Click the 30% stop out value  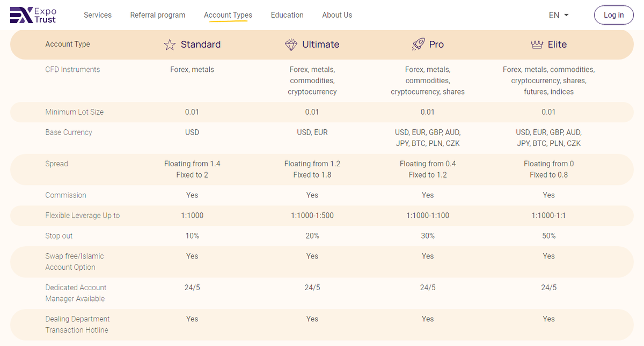[428, 236]
